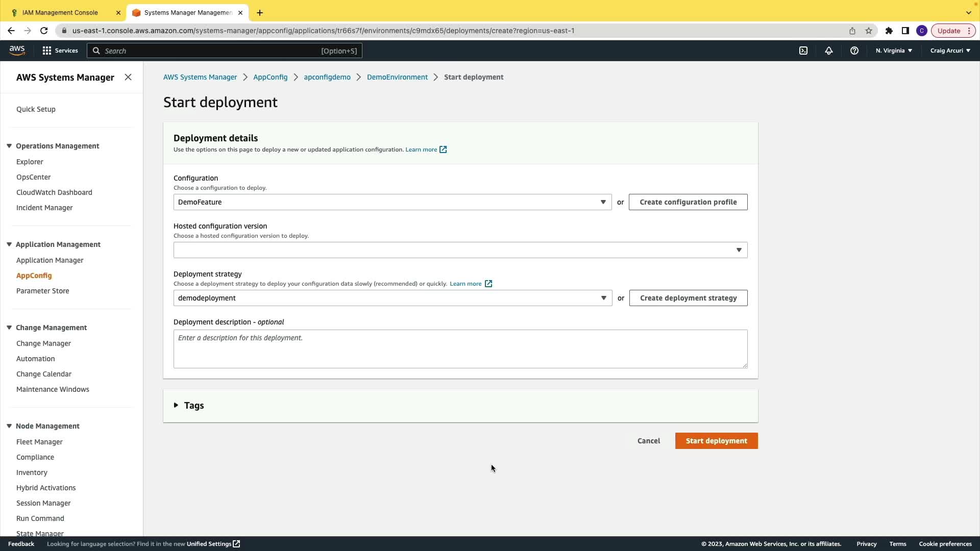This screenshot has width=980, height=551.
Task: Open AWS CloudShell icon in header
Action: tap(803, 51)
